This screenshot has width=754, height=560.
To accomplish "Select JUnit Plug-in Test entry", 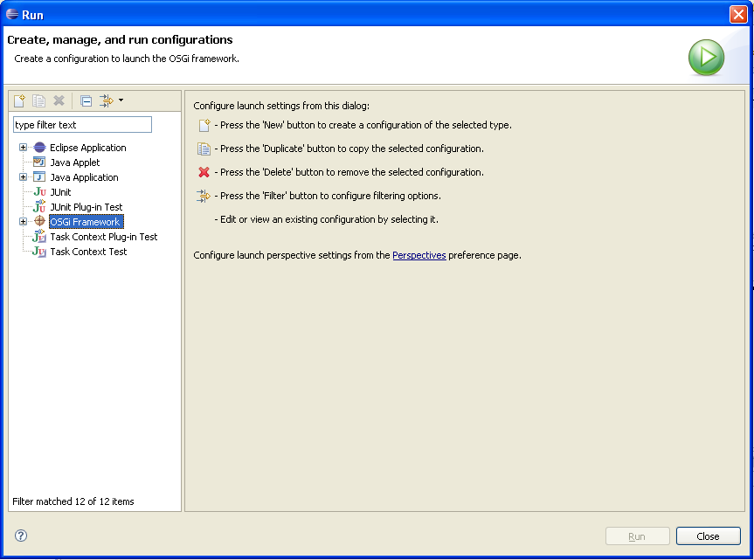I will (86, 207).
